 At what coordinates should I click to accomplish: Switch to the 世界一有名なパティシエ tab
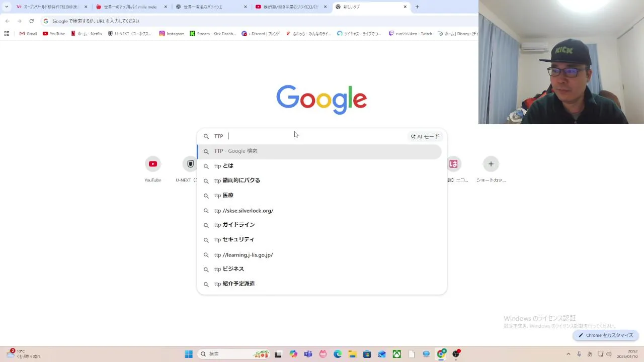pos(211,7)
